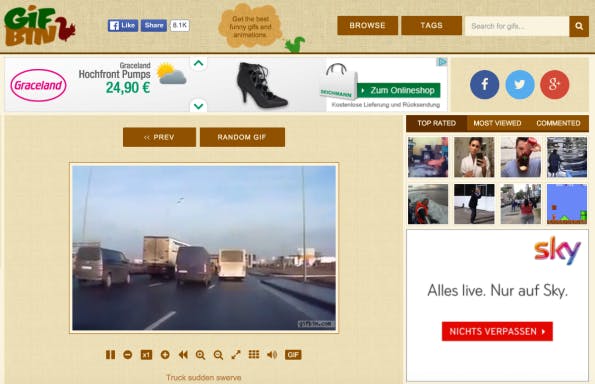Open the frames grid icon
Screen dimensions: 595x384
point(254,354)
